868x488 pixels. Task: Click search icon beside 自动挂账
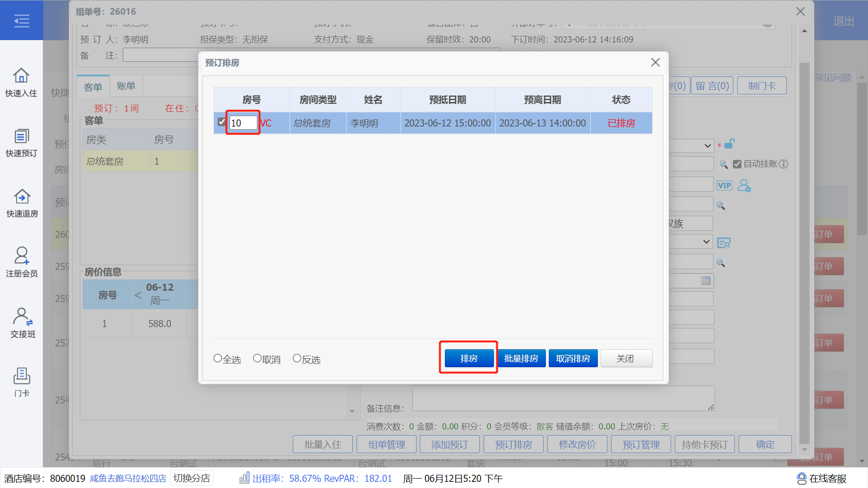[x=723, y=164]
